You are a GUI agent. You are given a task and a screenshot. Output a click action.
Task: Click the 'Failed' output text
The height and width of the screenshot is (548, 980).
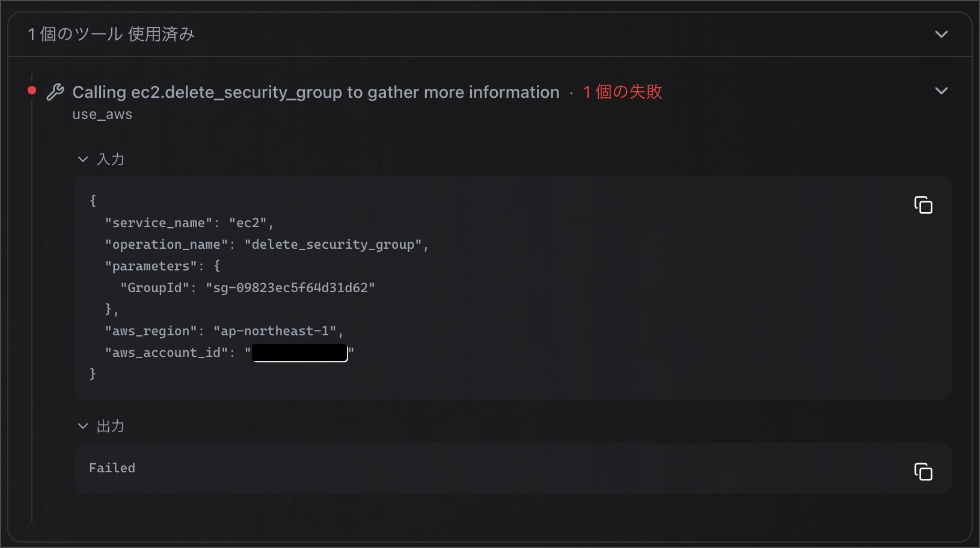(x=112, y=467)
